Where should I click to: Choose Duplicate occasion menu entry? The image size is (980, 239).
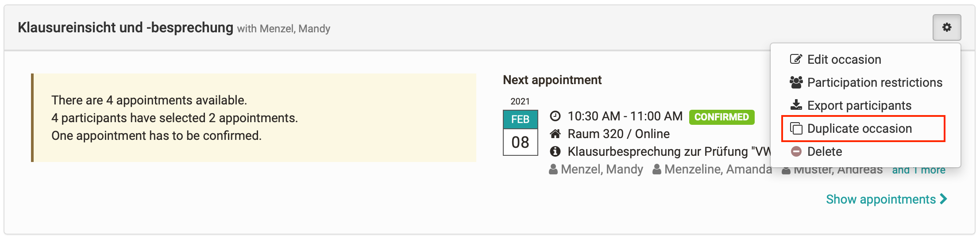(x=859, y=128)
